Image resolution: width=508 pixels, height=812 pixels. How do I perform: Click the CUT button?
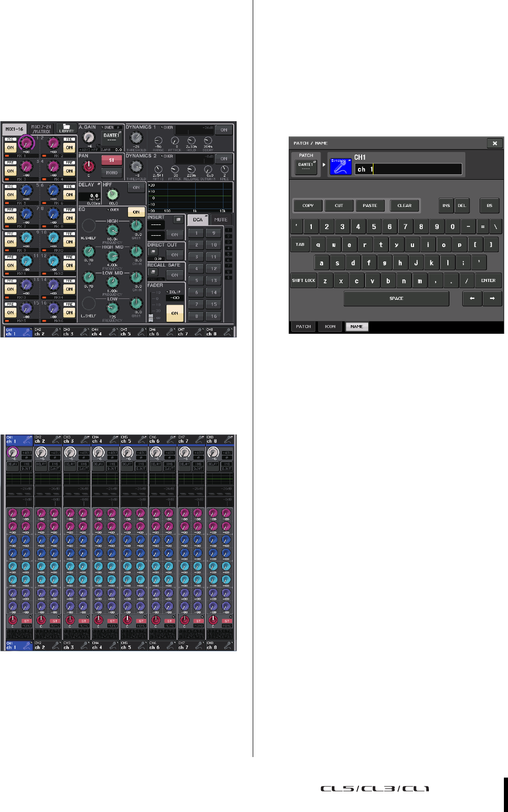339,205
